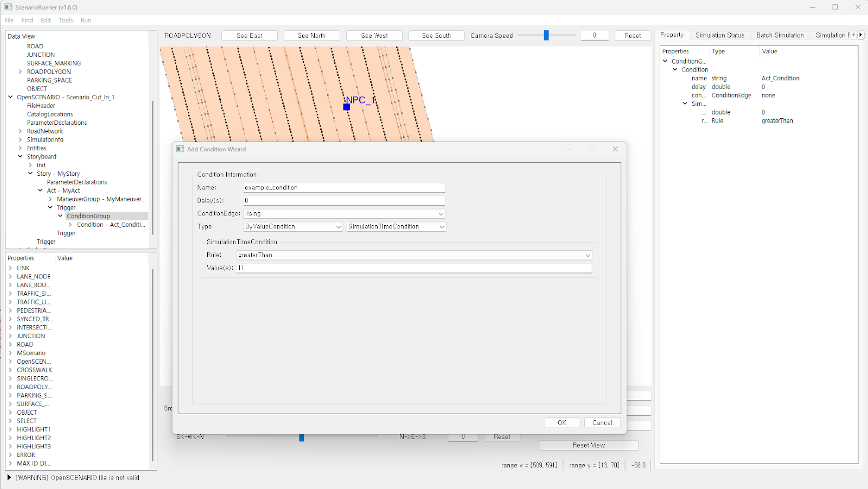Expand the warning message triangle in status bar

tap(9, 478)
